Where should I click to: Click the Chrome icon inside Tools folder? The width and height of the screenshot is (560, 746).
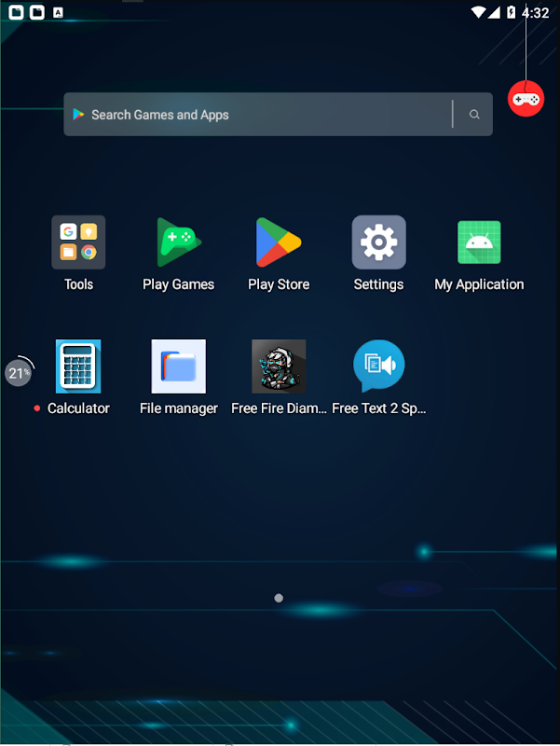(x=89, y=252)
